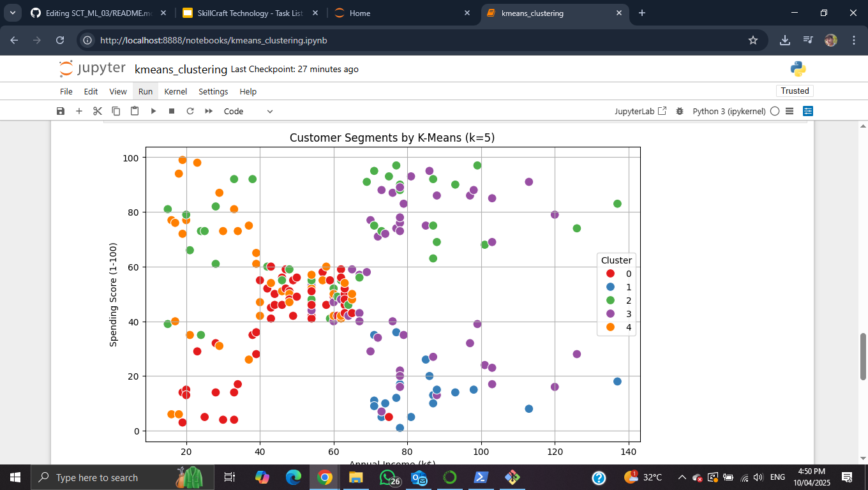Open the Edit menu
The image size is (868, 490).
tap(91, 91)
